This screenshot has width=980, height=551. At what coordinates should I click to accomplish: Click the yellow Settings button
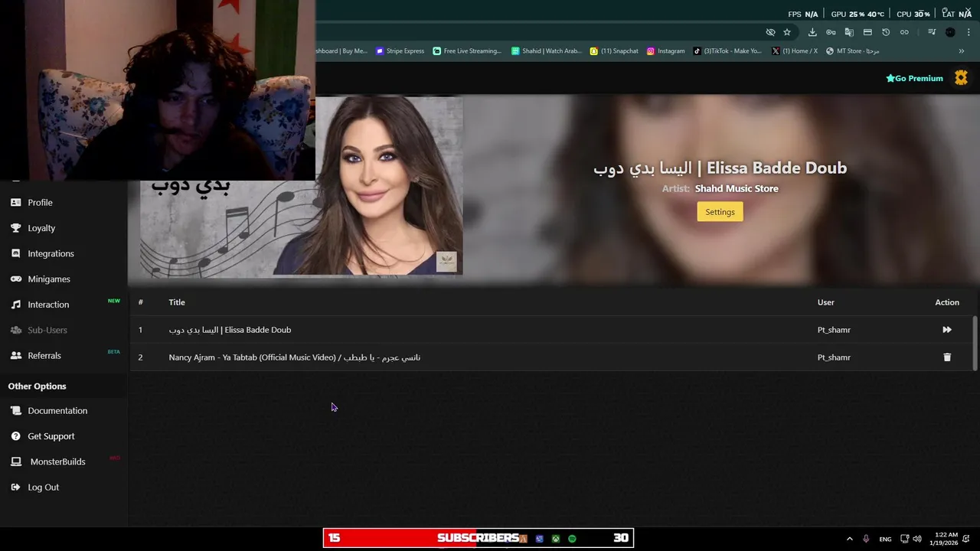(720, 212)
